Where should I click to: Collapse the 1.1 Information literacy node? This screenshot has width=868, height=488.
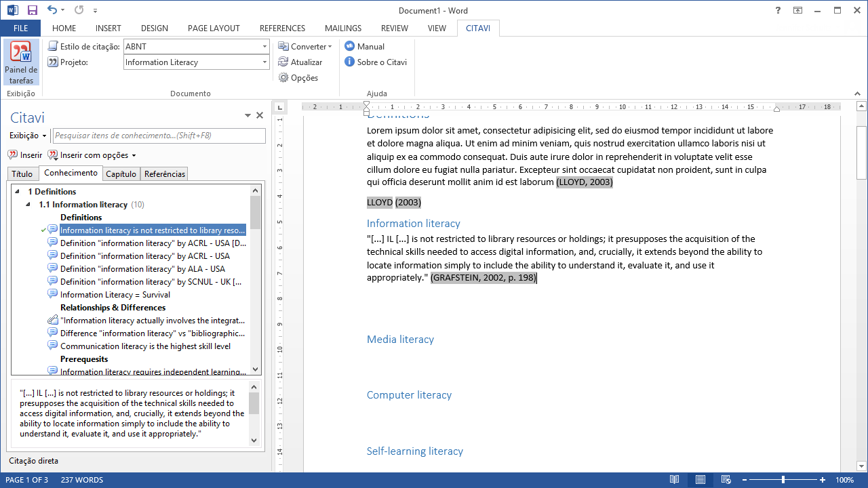click(x=28, y=205)
